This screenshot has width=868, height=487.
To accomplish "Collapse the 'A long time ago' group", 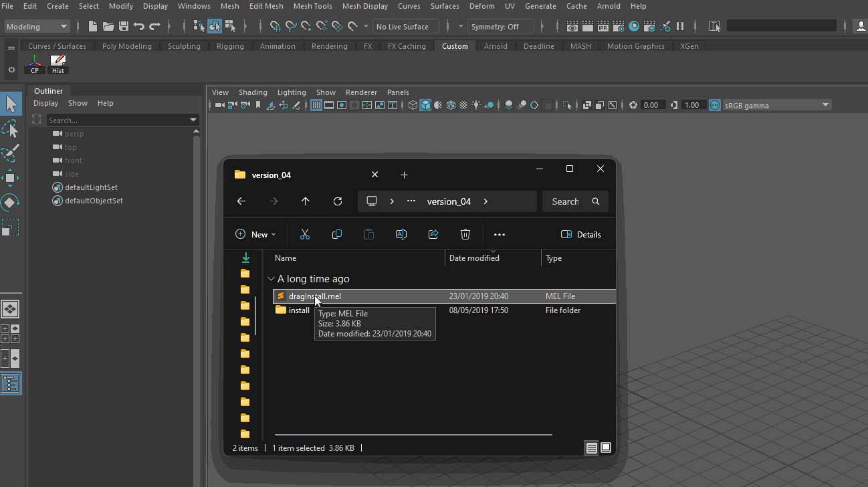I will [x=271, y=279].
